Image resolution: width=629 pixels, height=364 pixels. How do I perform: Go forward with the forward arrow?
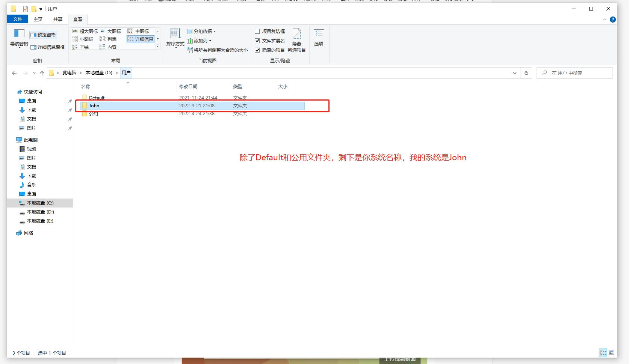[26, 73]
